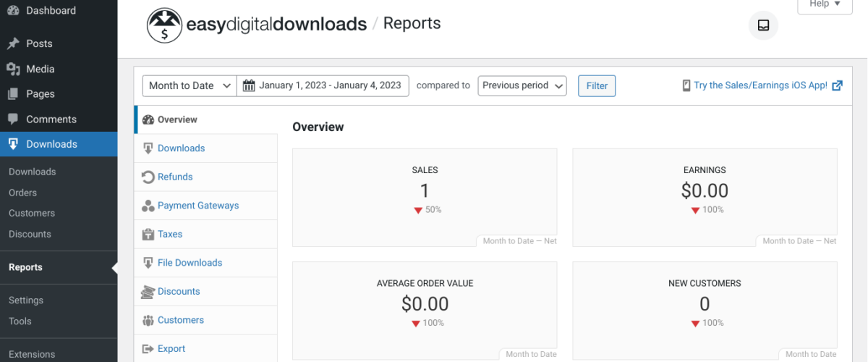
Task: Open Comments in the admin sidebar
Action: pos(59,119)
